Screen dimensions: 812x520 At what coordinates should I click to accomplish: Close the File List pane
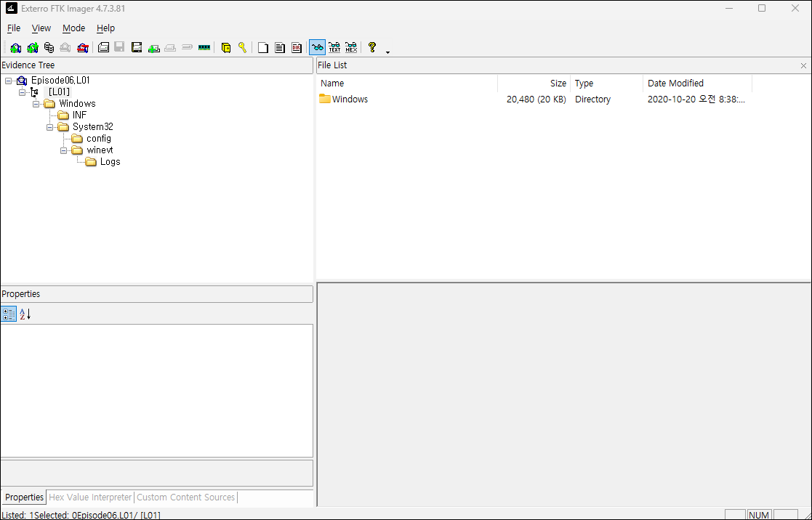coord(803,65)
